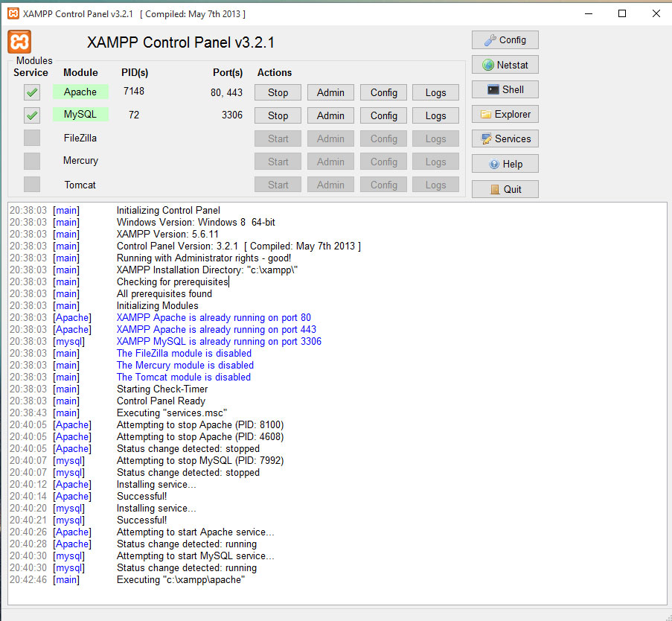Open the MySQL Config menu
The image size is (672, 621).
[x=383, y=116]
